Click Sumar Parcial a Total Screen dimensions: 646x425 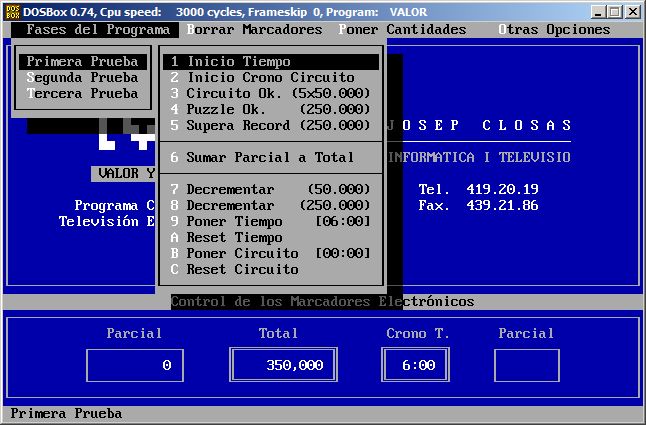(x=270, y=157)
